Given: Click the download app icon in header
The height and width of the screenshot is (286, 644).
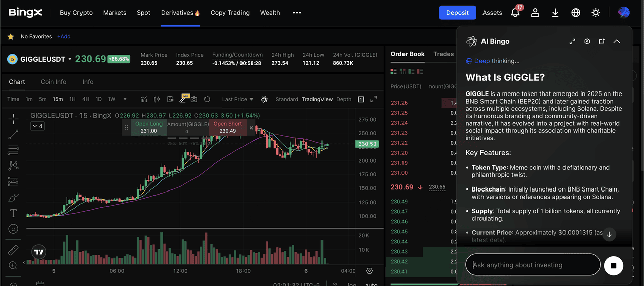Looking at the screenshot, I should coord(555,13).
